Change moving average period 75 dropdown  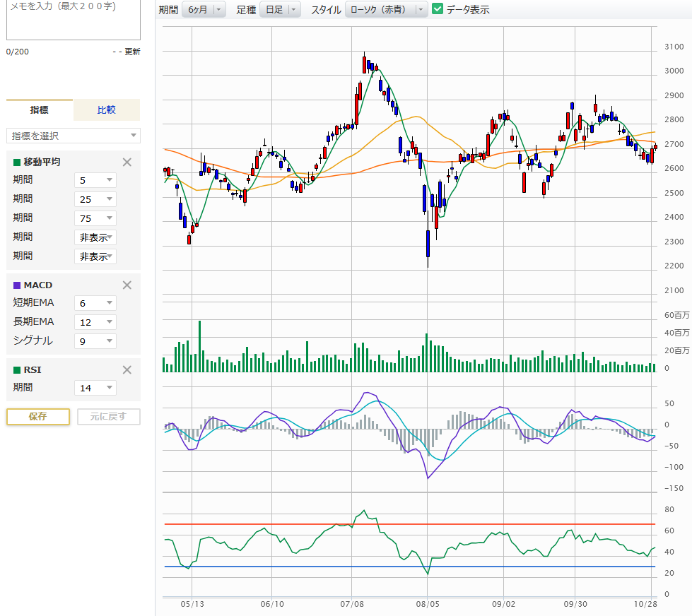(95, 218)
